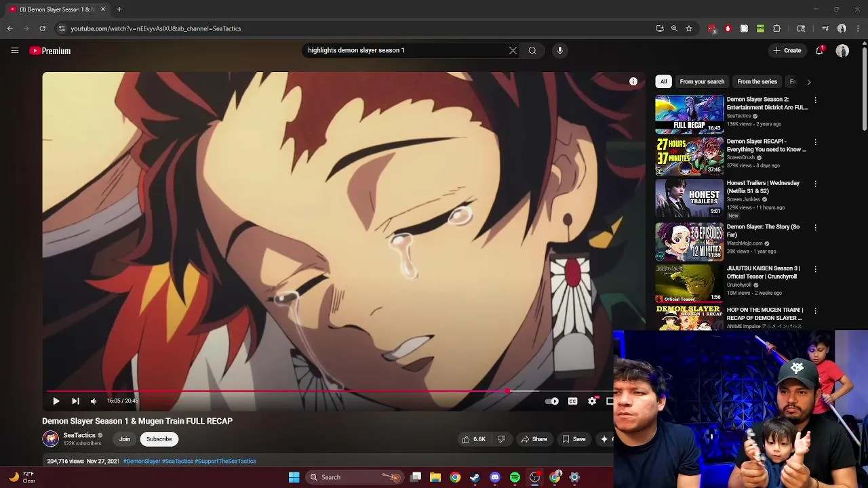Close the Demon Slayer browser tab
Screen dimensions: 868x488
[x=103, y=9]
